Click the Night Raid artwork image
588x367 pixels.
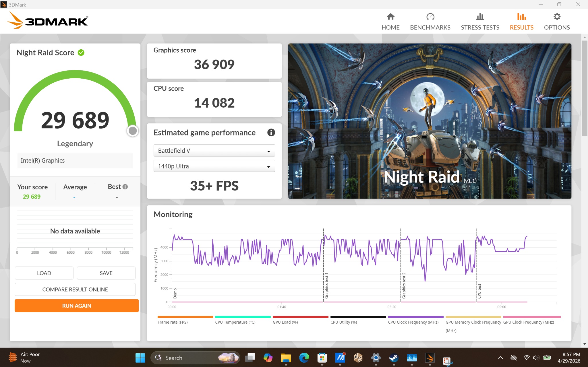pos(430,121)
